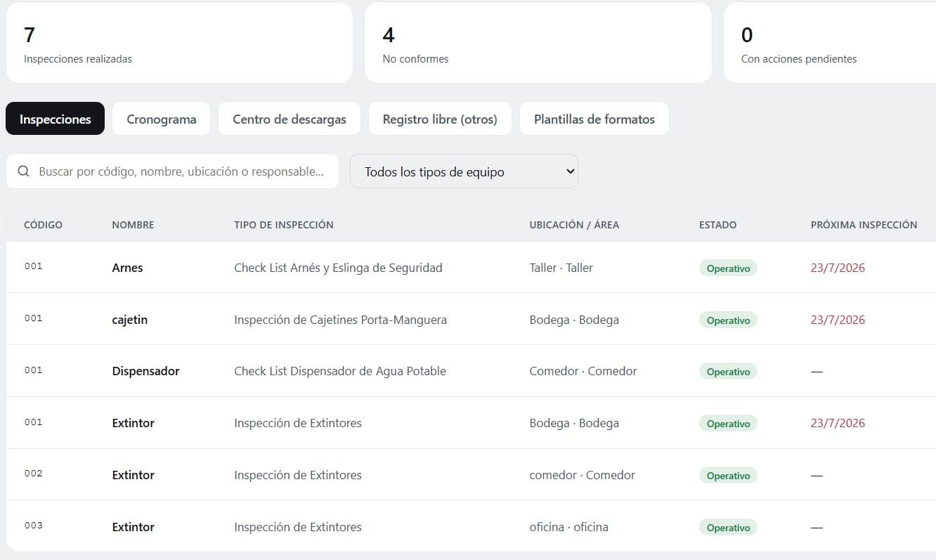The width and height of the screenshot is (936, 560).
Task: Click the NOMBRE column header
Action: click(133, 225)
